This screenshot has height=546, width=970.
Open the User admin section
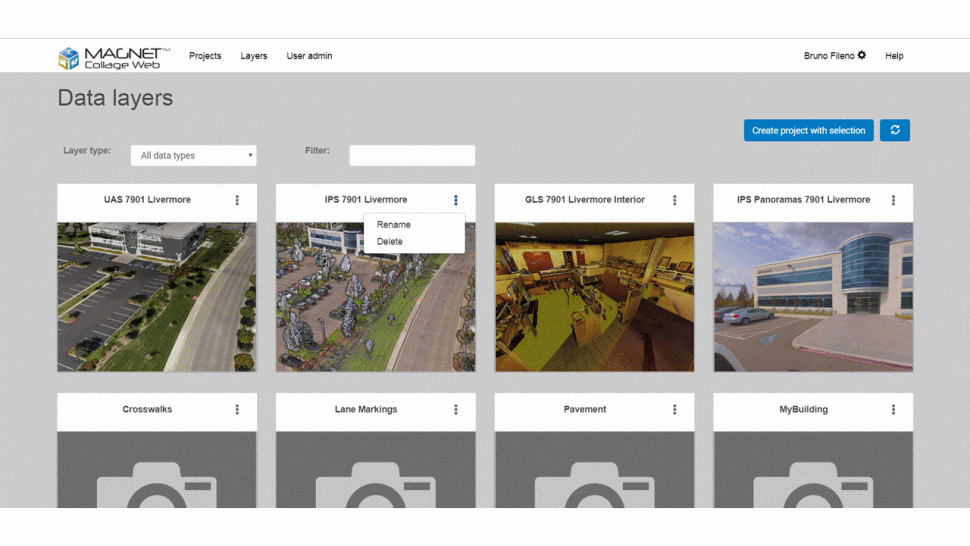(x=309, y=56)
